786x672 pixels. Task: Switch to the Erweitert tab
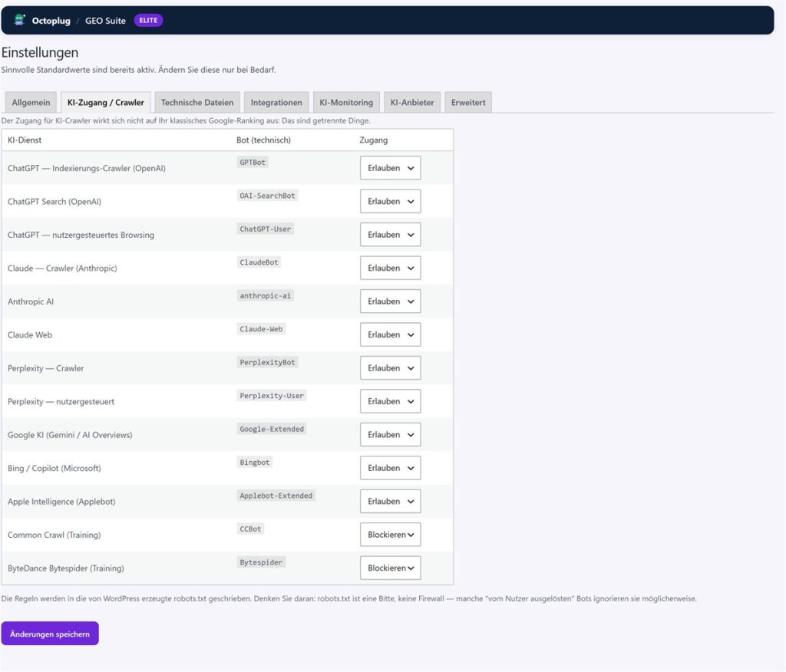pos(468,102)
